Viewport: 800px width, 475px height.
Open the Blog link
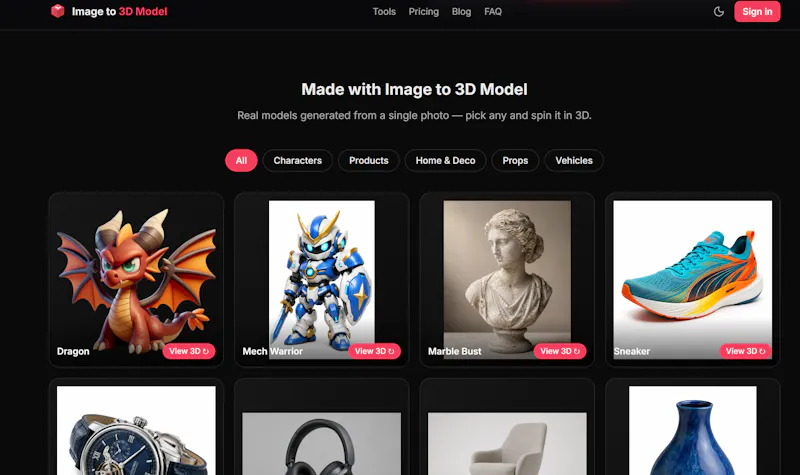click(x=461, y=12)
